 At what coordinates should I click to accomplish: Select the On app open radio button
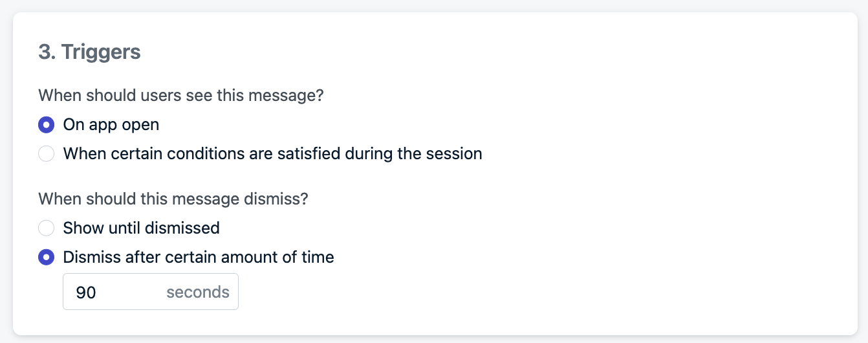[46, 124]
